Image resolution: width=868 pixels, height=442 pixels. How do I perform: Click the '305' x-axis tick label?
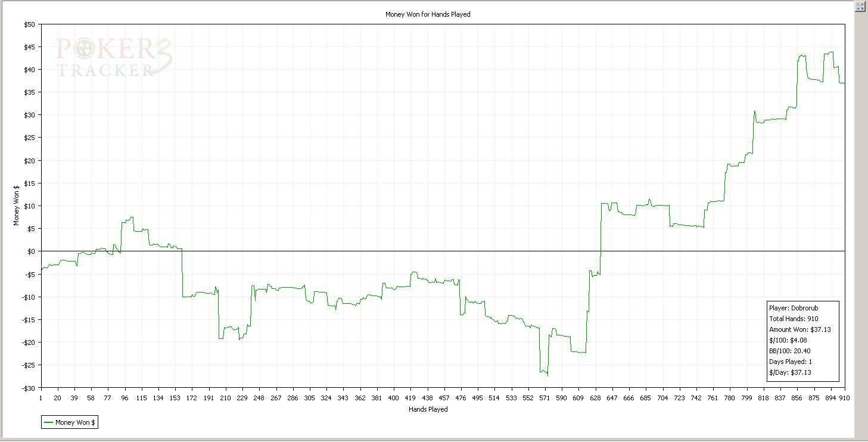point(309,398)
